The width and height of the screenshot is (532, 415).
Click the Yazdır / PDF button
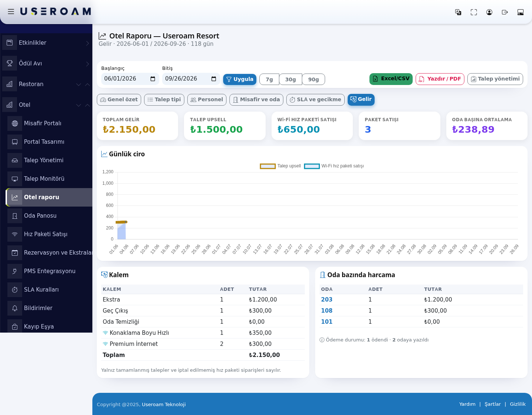click(x=440, y=79)
